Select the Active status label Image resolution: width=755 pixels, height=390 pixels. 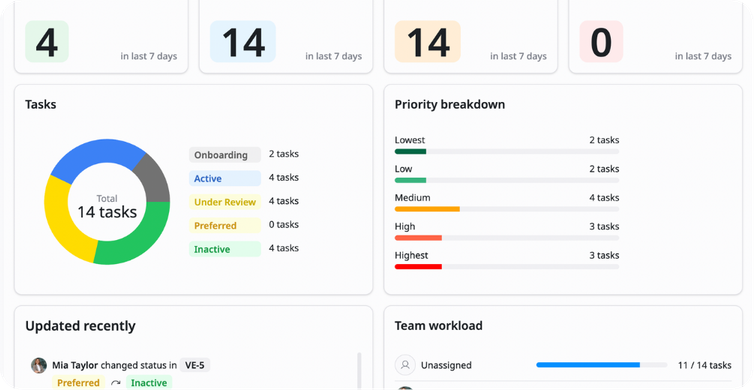coord(225,178)
